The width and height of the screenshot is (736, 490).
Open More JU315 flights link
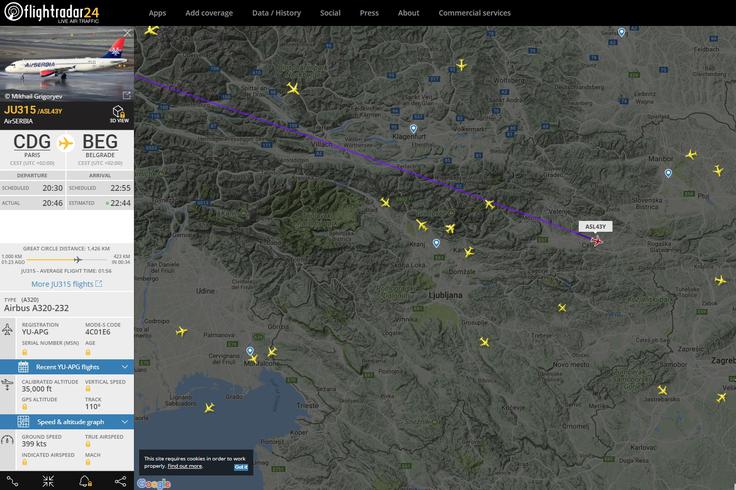coord(66,284)
